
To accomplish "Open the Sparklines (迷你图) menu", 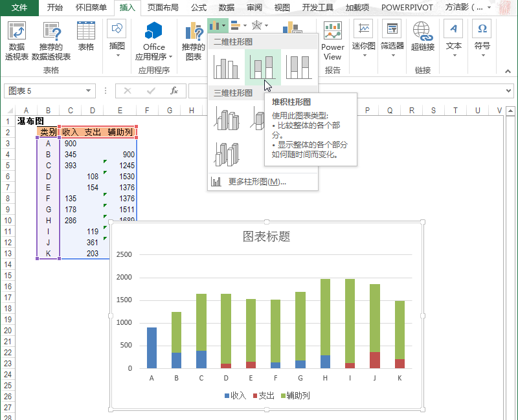I will (364, 39).
